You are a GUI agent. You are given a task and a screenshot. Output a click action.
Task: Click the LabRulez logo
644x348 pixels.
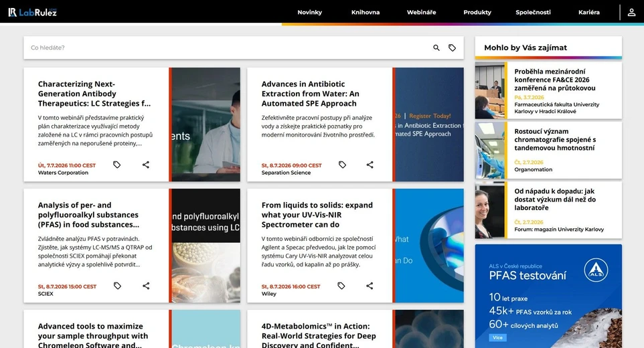(32, 12)
